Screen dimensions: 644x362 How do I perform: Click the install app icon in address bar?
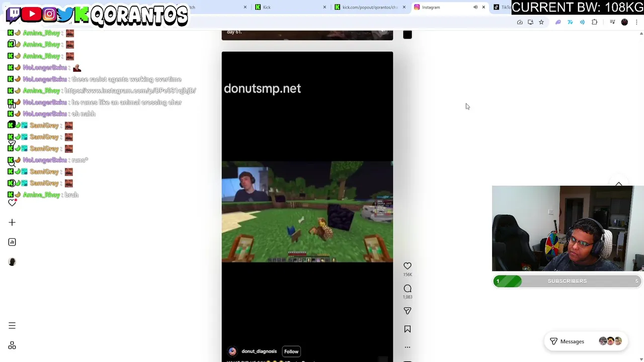(x=530, y=22)
